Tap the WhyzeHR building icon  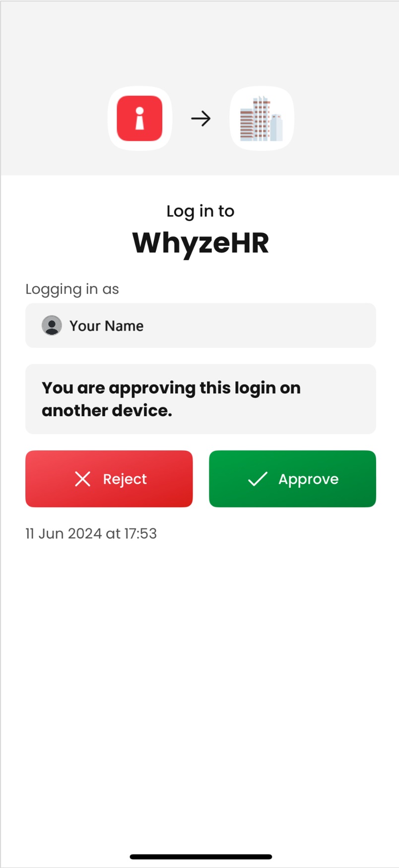click(262, 119)
